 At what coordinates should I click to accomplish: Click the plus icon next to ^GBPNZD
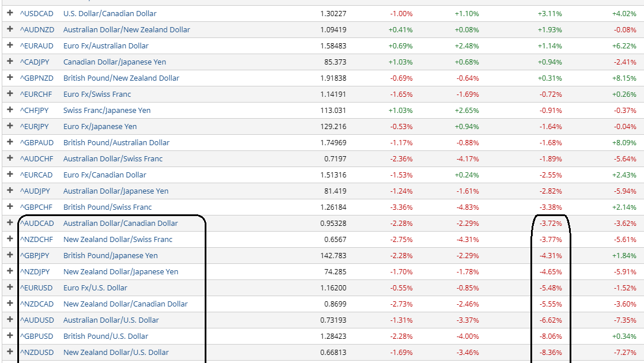(x=10, y=77)
